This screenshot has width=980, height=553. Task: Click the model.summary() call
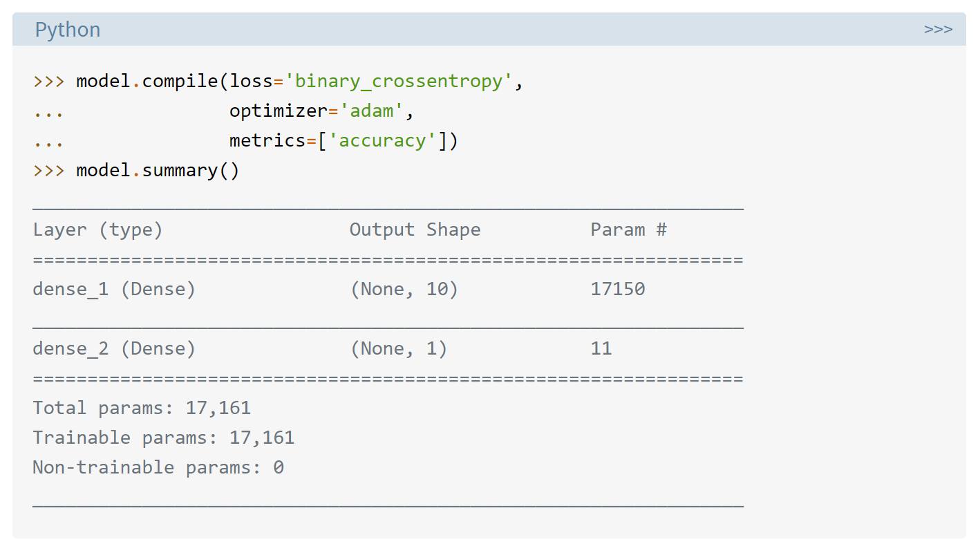(x=158, y=171)
